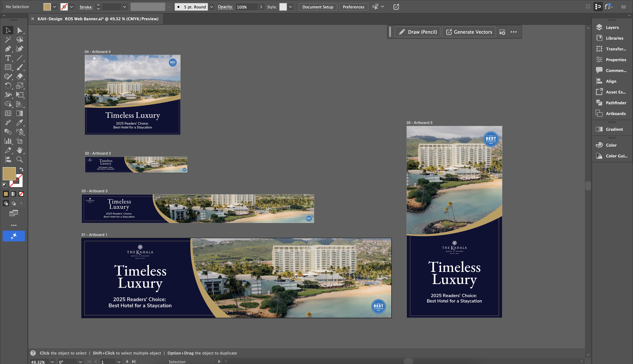This screenshot has height=364, width=633.
Task: Click the Document Setup button
Action: click(318, 7)
